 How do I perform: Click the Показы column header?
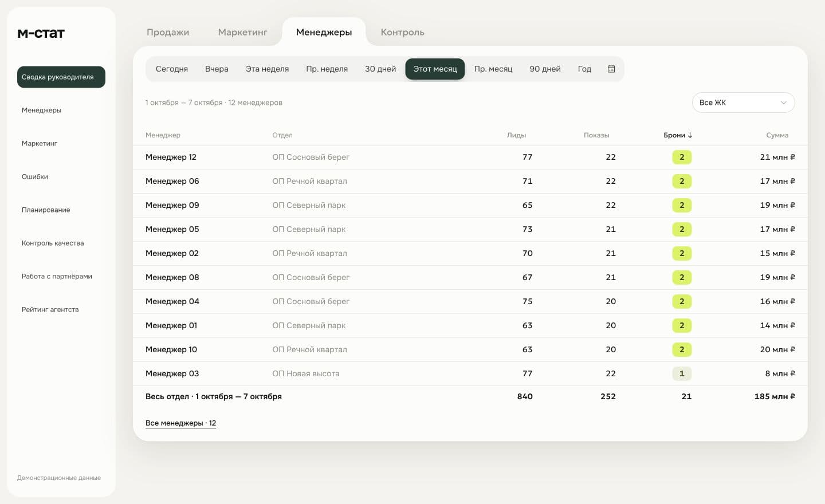tap(596, 135)
